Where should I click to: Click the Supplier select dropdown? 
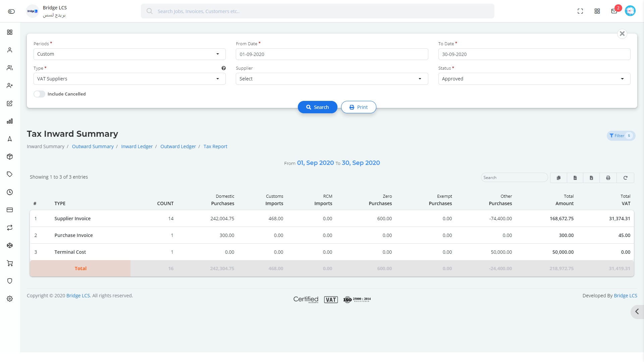click(x=332, y=79)
